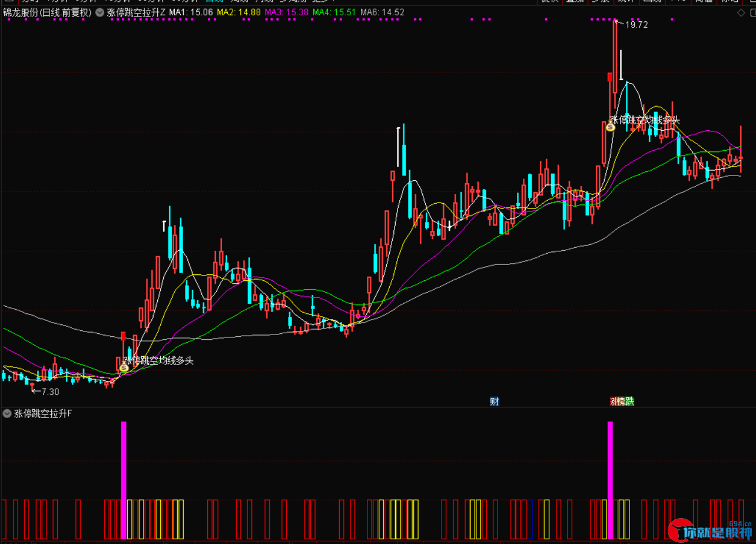Click stock title 锦龙股份(日线,前复权)
The width and height of the screenshot is (756, 544).
coord(47,12)
